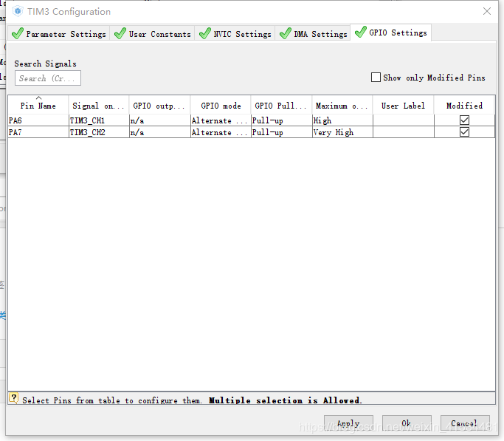This screenshot has width=504, height=441.
Task: Click the Search Signals input field
Action: coord(48,78)
